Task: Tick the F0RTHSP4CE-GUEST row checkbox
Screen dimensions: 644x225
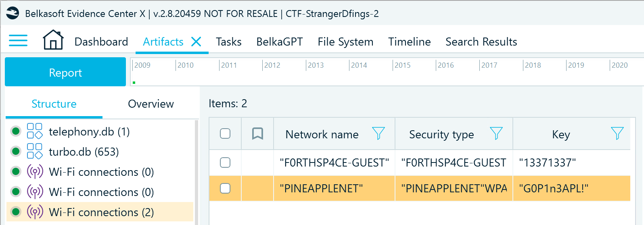Action: [225, 162]
